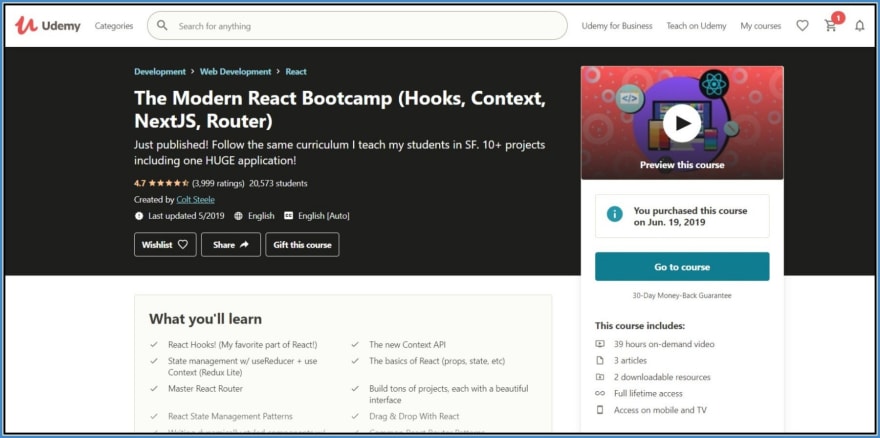Click 'The basics of React' item

click(437, 361)
